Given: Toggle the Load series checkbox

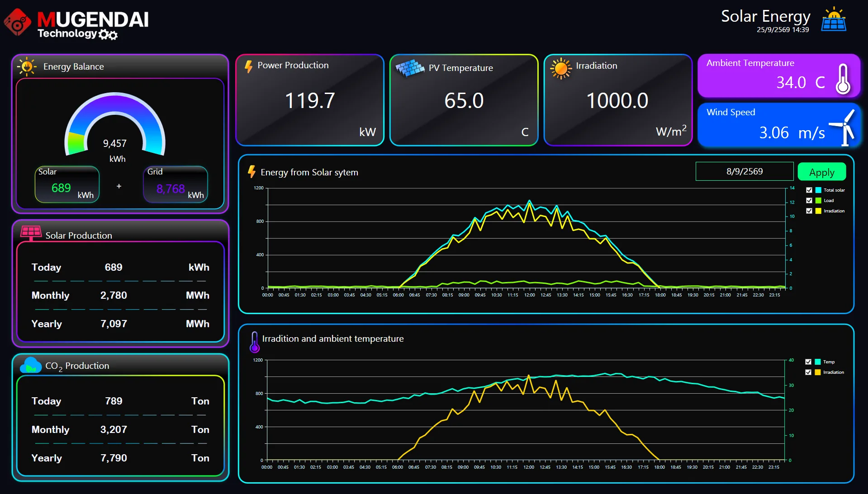Looking at the screenshot, I should (809, 201).
